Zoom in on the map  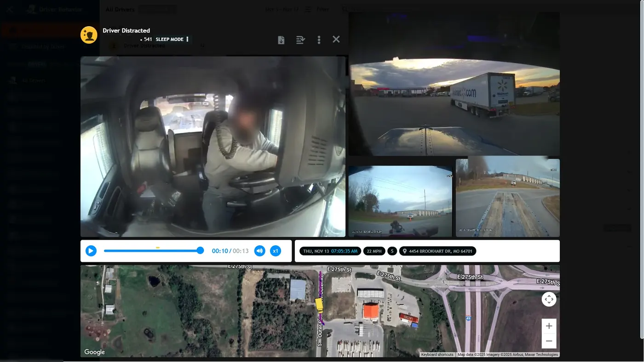point(549,326)
